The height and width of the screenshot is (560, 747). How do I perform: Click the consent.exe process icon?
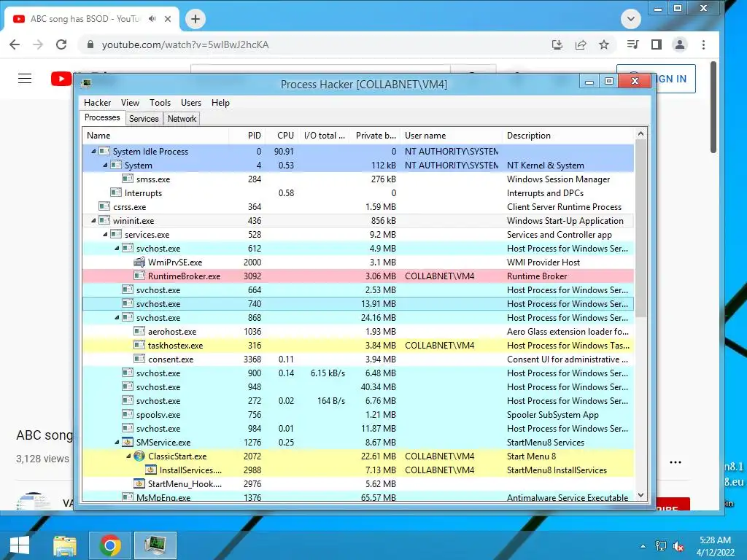click(x=139, y=359)
